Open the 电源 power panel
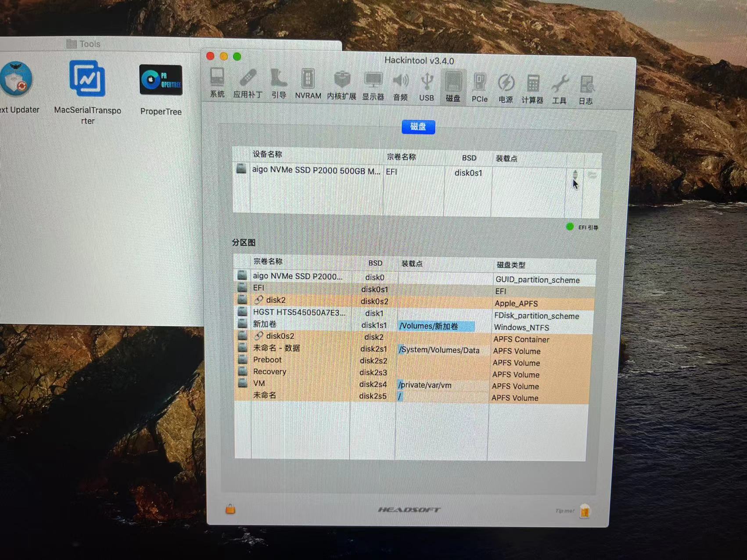Viewport: 747px width, 560px height. [506, 85]
